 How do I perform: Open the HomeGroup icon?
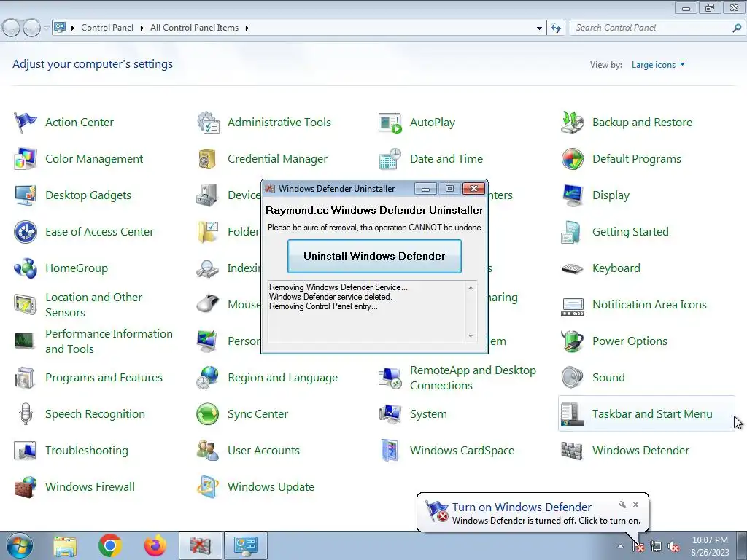click(x=26, y=268)
